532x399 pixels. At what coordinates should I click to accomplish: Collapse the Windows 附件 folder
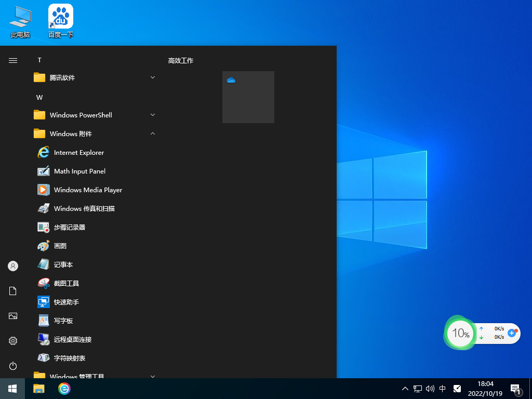click(x=152, y=134)
